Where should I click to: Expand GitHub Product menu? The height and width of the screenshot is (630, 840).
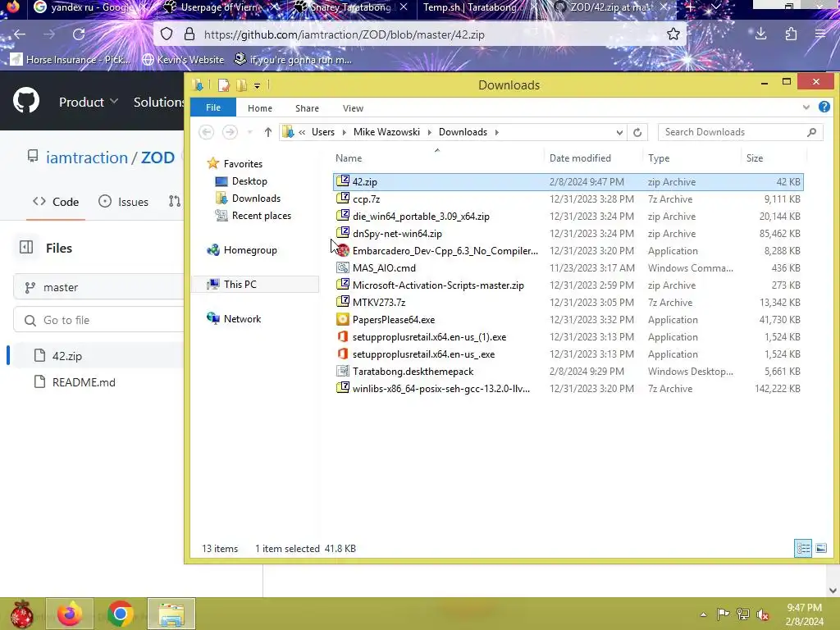(x=89, y=102)
